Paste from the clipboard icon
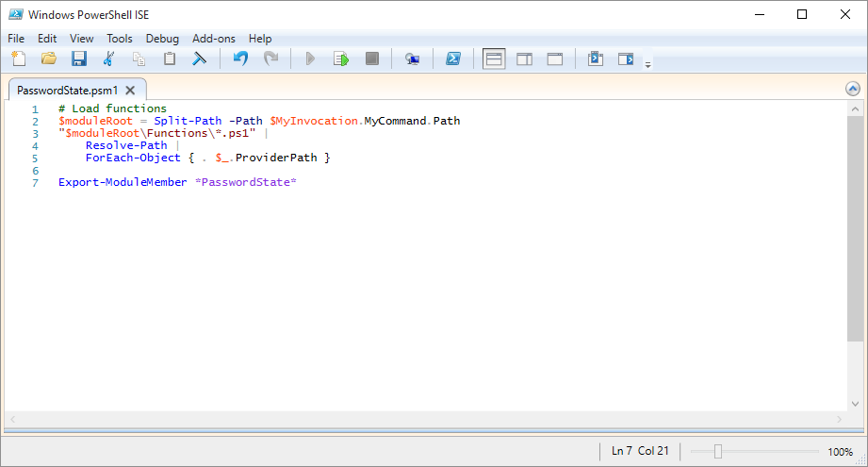The width and height of the screenshot is (868, 467). 170,58
